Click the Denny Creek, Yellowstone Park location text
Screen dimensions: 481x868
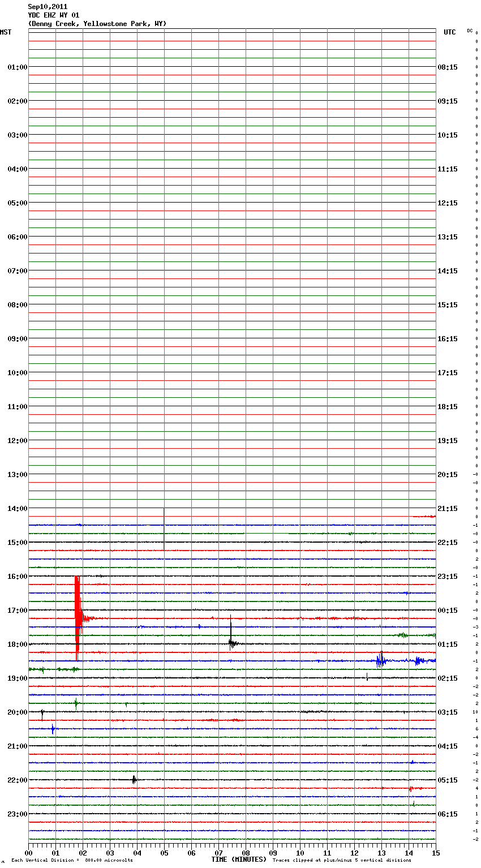pyautogui.click(x=97, y=24)
